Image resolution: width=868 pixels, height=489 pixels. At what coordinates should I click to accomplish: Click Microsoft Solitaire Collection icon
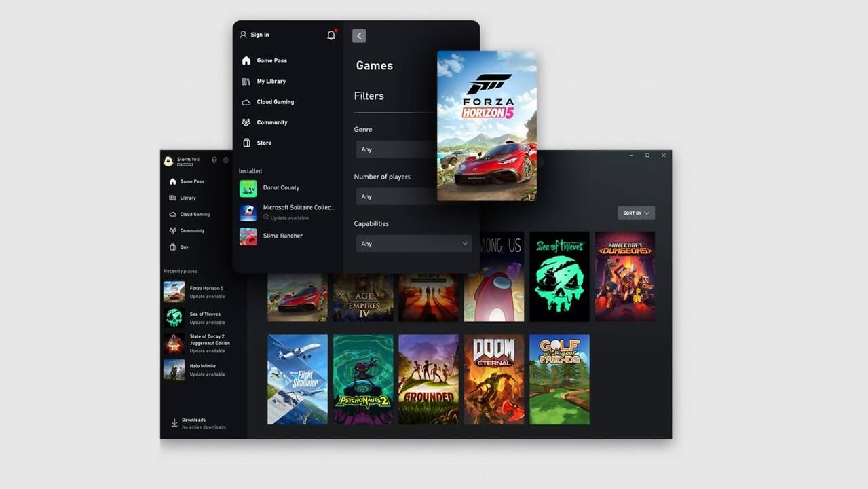pyautogui.click(x=248, y=213)
